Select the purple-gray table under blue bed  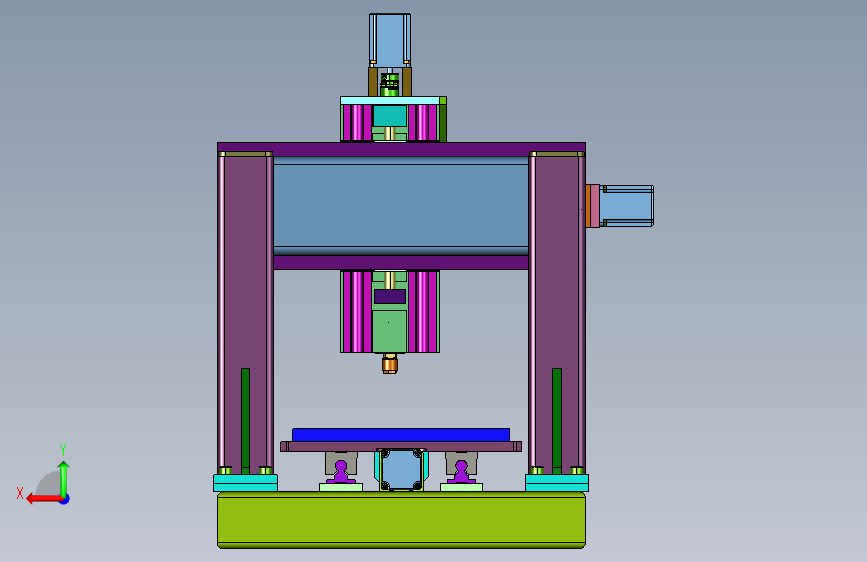401,446
